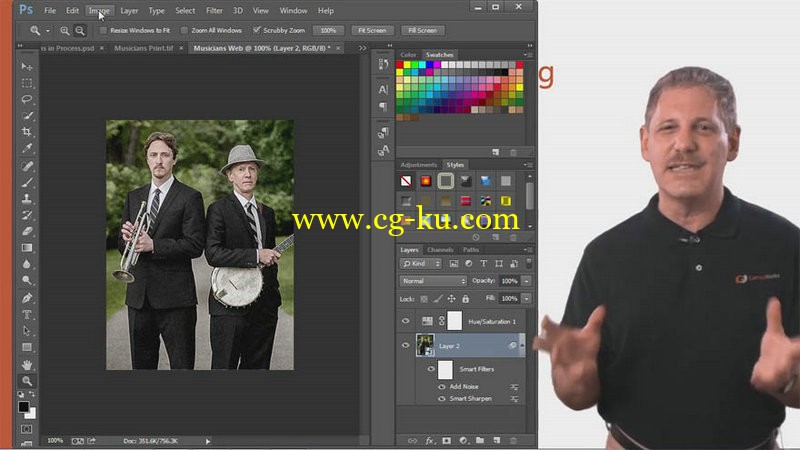Open the Fill slider dropdown arrow
This screenshot has height=450, width=800.
coord(527,298)
